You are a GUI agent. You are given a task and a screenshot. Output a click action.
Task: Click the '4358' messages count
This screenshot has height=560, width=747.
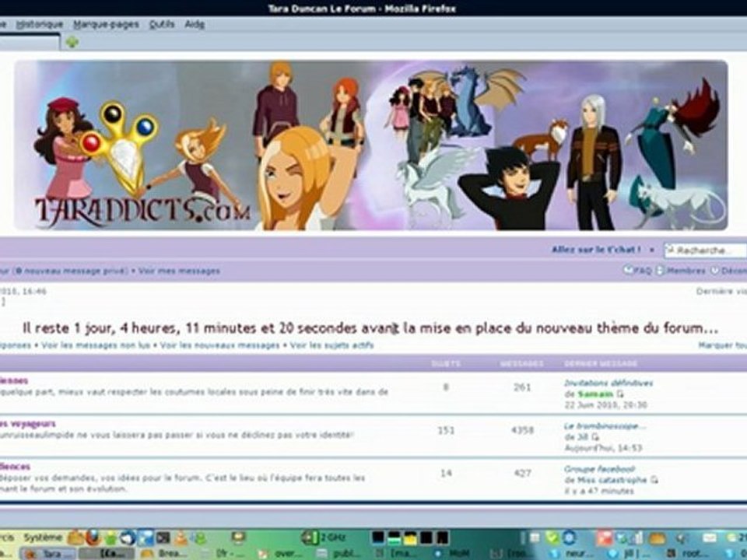click(522, 430)
